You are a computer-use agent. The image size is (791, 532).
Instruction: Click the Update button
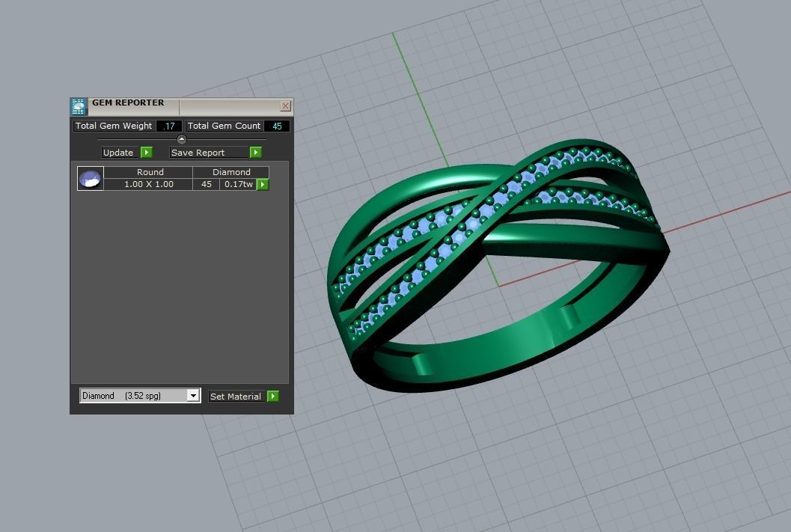pyautogui.click(x=120, y=153)
